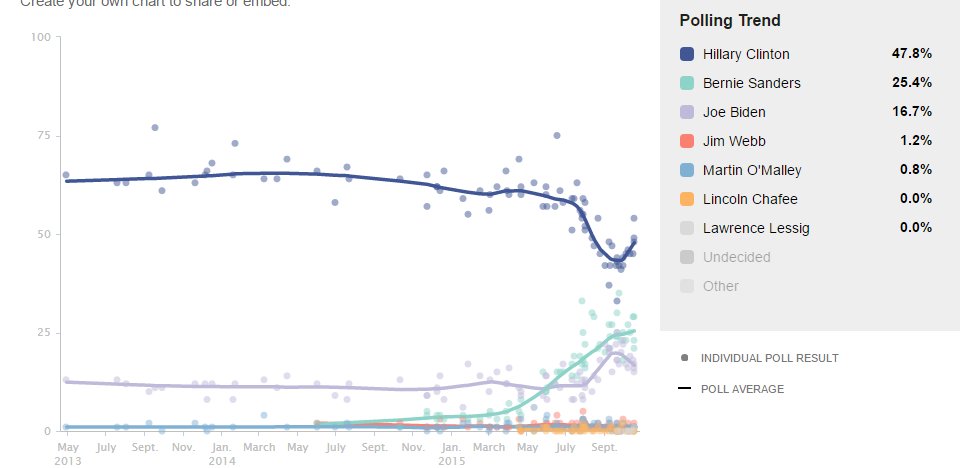The height and width of the screenshot is (468, 963).
Task: Click the Polling Trend heading
Action: pos(730,20)
